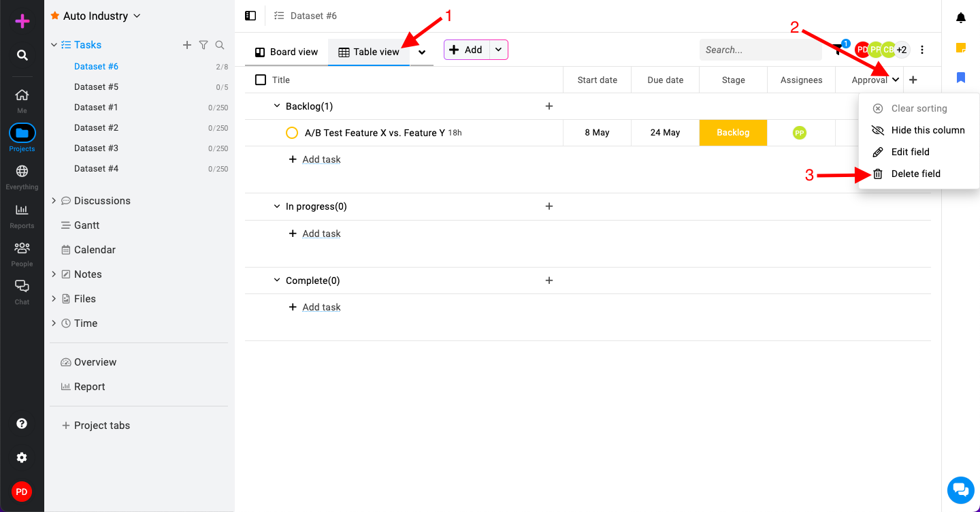Open the Add button dropdown arrow
Screen dimensions: 980x512
(499, 50)
